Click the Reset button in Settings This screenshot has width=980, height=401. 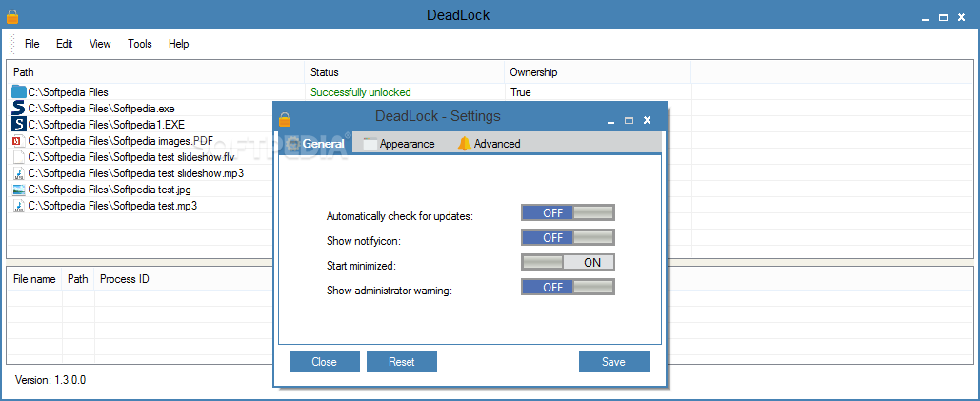pyautogui.click(x=402, y=362)
